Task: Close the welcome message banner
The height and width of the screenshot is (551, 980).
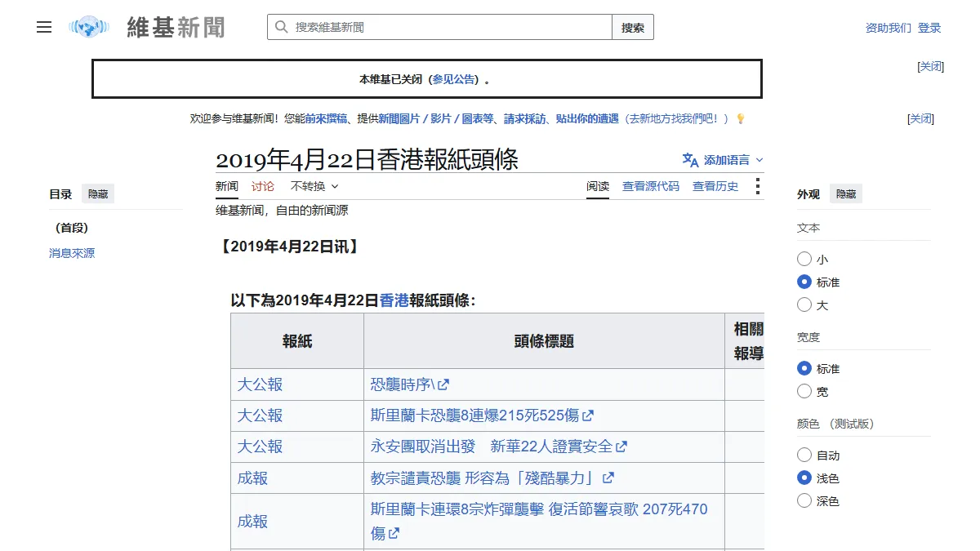Action: [x=920, y=118]
